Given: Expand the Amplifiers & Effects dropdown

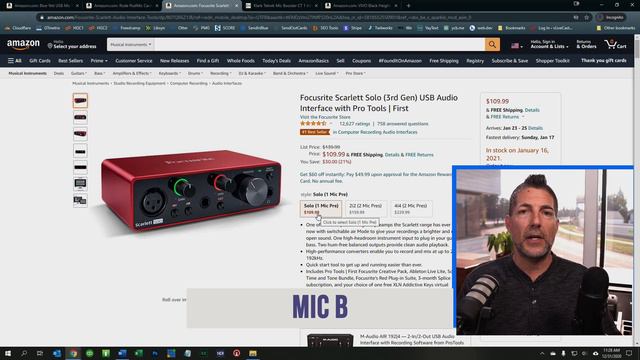Looking at the screenshot, I should [x=132, y=73].
